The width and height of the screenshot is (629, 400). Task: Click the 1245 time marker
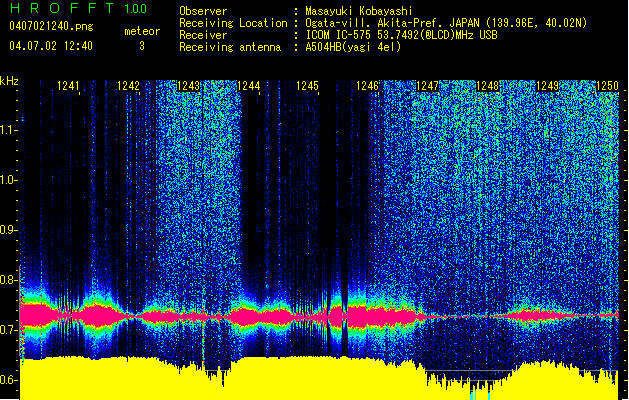[x=308, y=86]
